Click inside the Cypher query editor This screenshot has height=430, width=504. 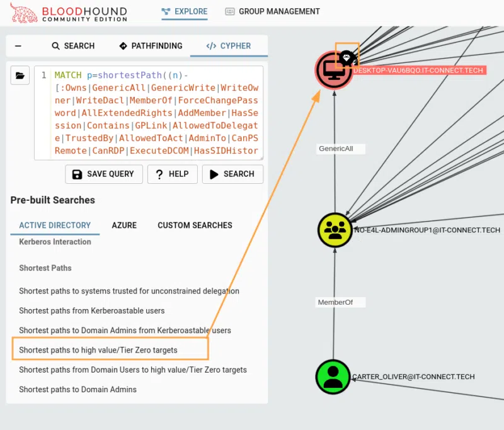(151, 113)
